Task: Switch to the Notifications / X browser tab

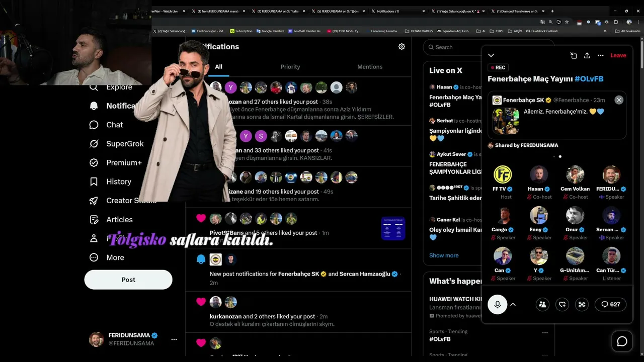Action: pos(398,11)
